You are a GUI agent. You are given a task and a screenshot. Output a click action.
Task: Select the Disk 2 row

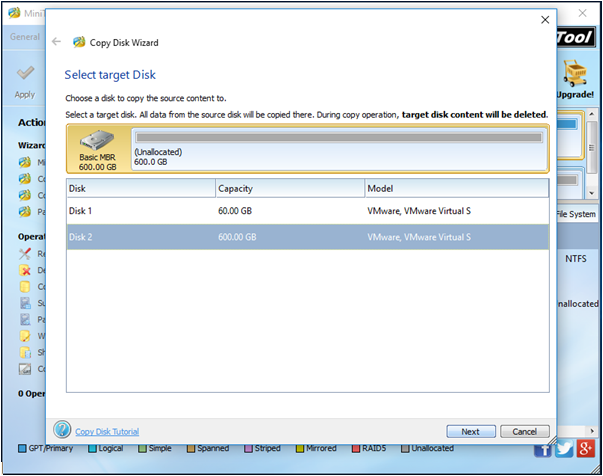pos(308,237)
